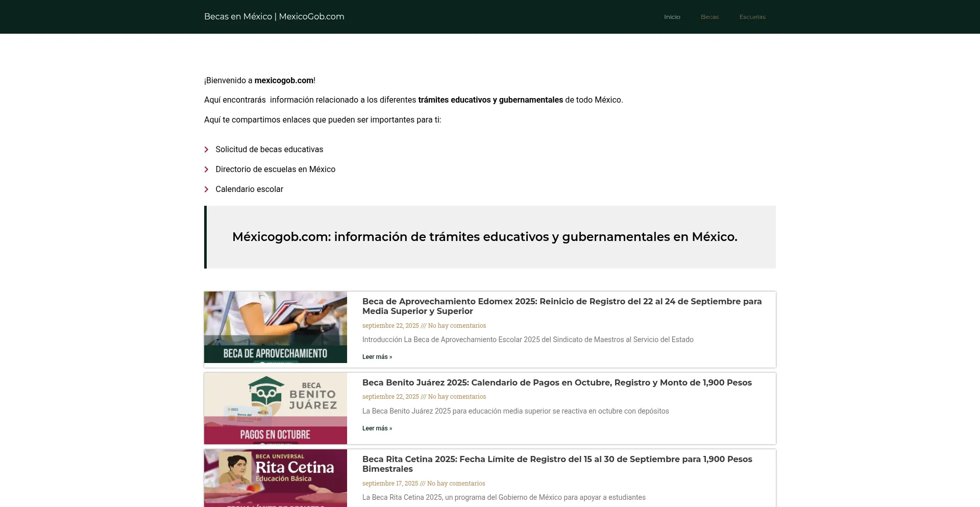Click Leer más under Beca Benito Juárez
Screen dimensions: 980x507
pos(377,428)
